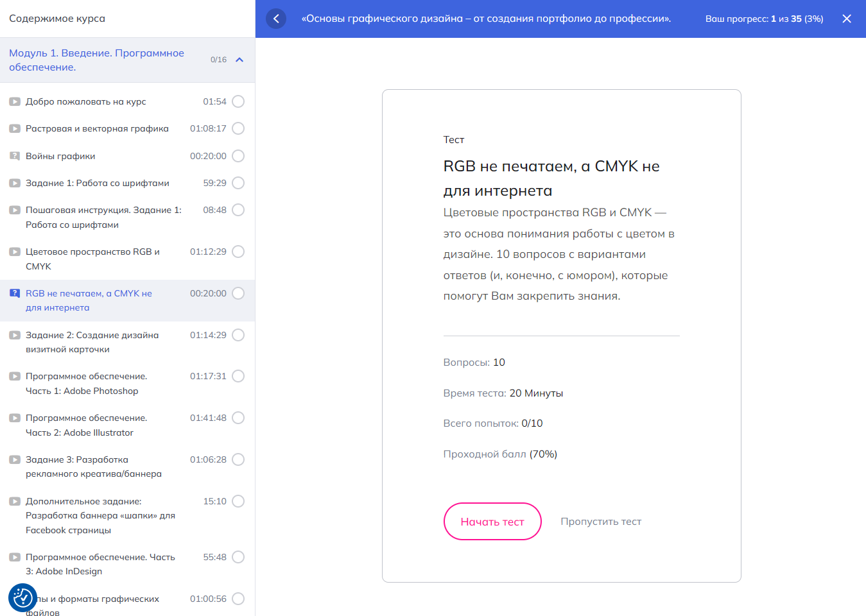Click the quiz icon for 'RGB не печатаем' lesson
The width and height of the screenshot is (866, 616).
tap(15, 293)
